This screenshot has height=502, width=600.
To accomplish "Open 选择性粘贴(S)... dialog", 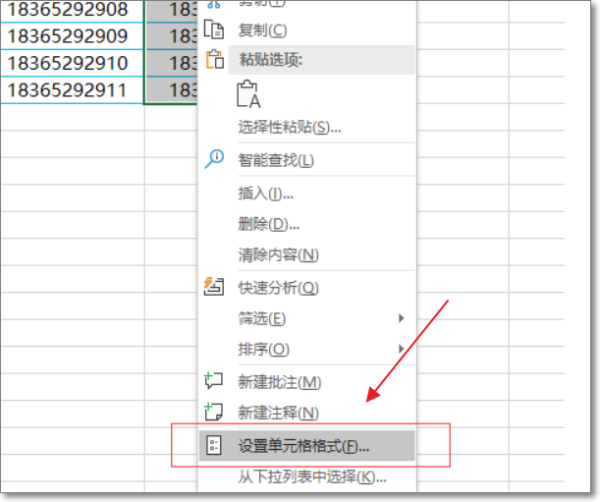I will point(307,127).
